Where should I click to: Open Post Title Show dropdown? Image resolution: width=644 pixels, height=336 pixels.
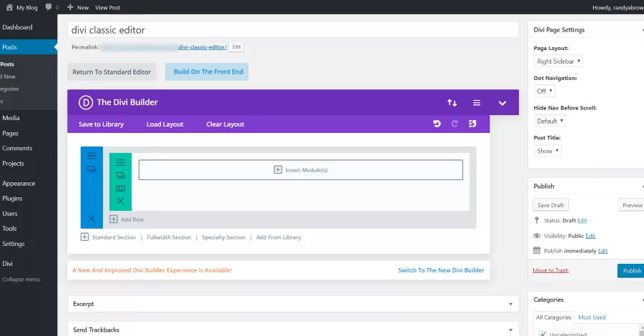pyautogui.click(x=547, y=151)
